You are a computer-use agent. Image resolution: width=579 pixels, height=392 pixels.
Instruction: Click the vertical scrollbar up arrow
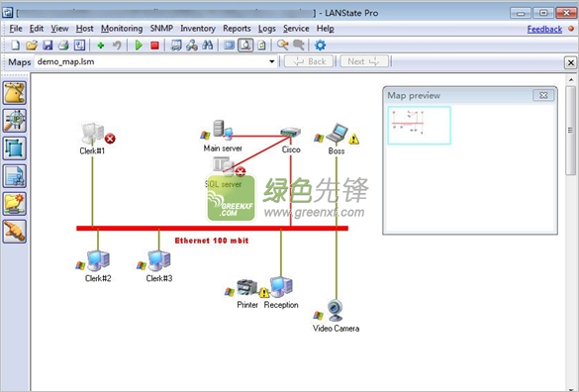click(x=571, y=80)
